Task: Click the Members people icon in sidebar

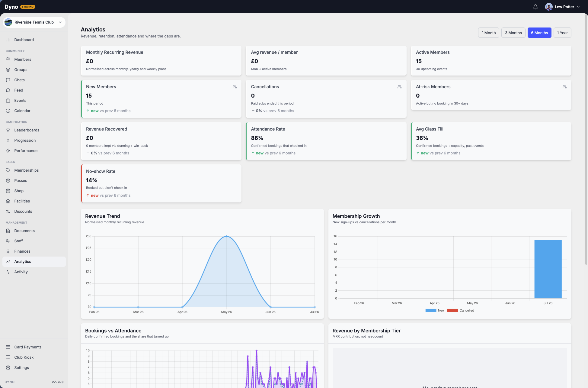Action: tap(8, 60)
